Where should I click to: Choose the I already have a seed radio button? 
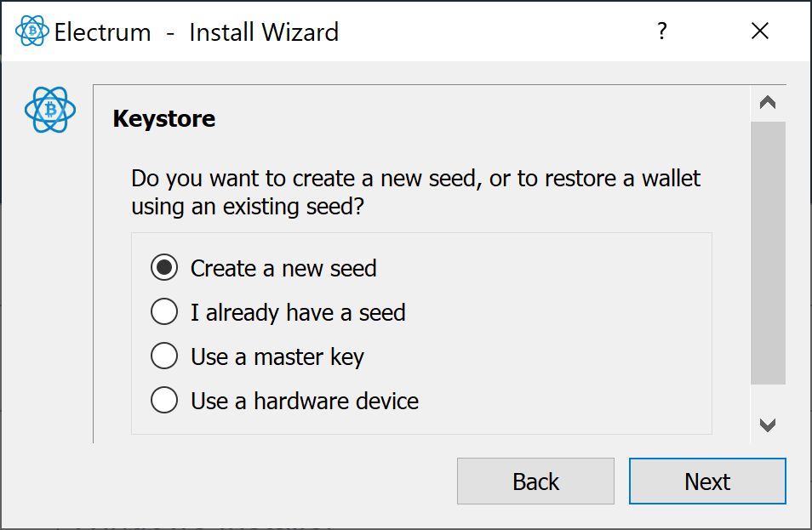[x=164, y=312]
